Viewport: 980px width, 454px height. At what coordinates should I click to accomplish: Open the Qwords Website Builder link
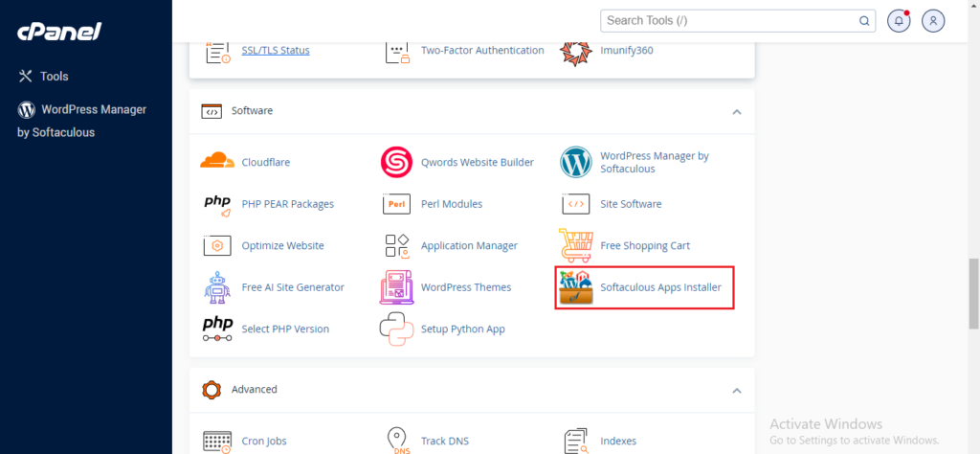[478, 163]
